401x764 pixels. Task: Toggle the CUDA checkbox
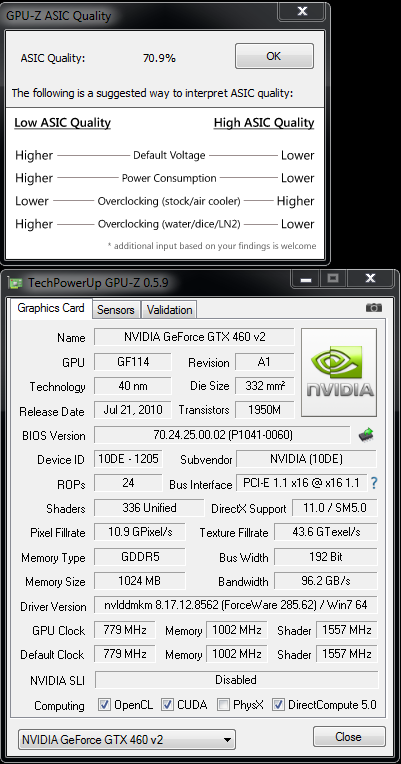pos(168,705)
